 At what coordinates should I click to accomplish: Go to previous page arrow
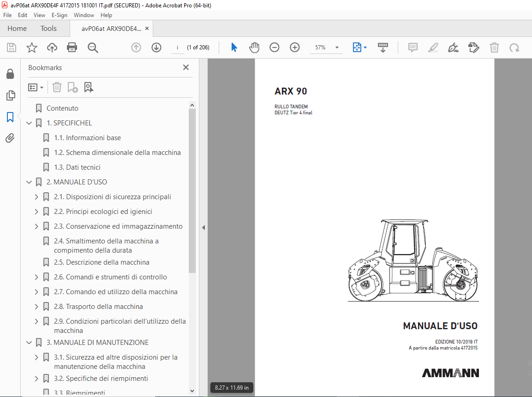136,47
